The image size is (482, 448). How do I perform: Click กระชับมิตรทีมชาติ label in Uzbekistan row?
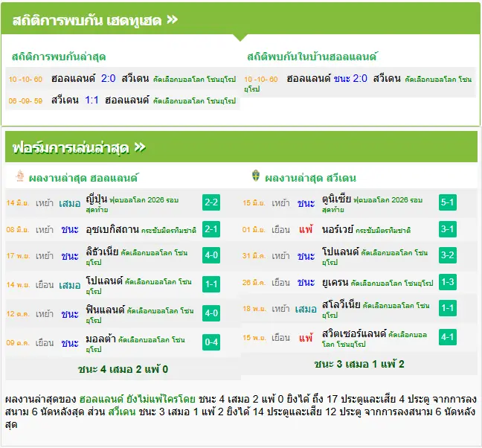tap(168, 230)
